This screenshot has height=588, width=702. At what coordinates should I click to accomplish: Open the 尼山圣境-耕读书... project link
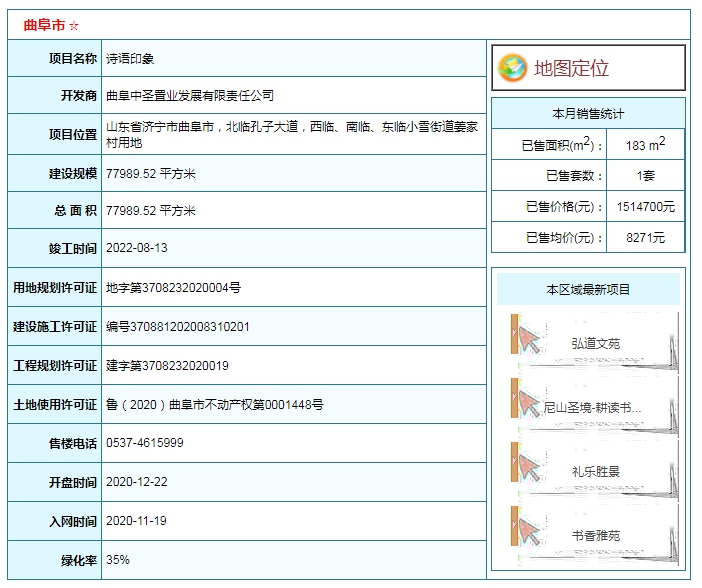coord(592,408)
